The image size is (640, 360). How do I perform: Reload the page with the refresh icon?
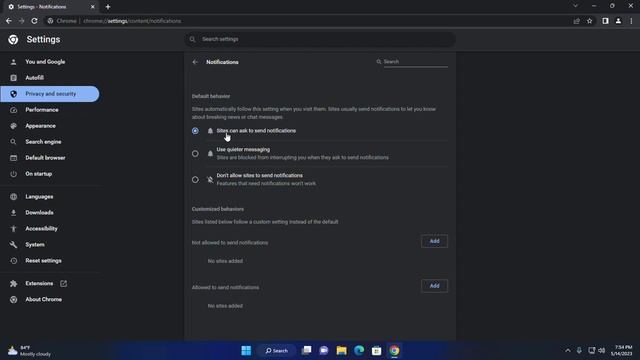click(34, 21)
